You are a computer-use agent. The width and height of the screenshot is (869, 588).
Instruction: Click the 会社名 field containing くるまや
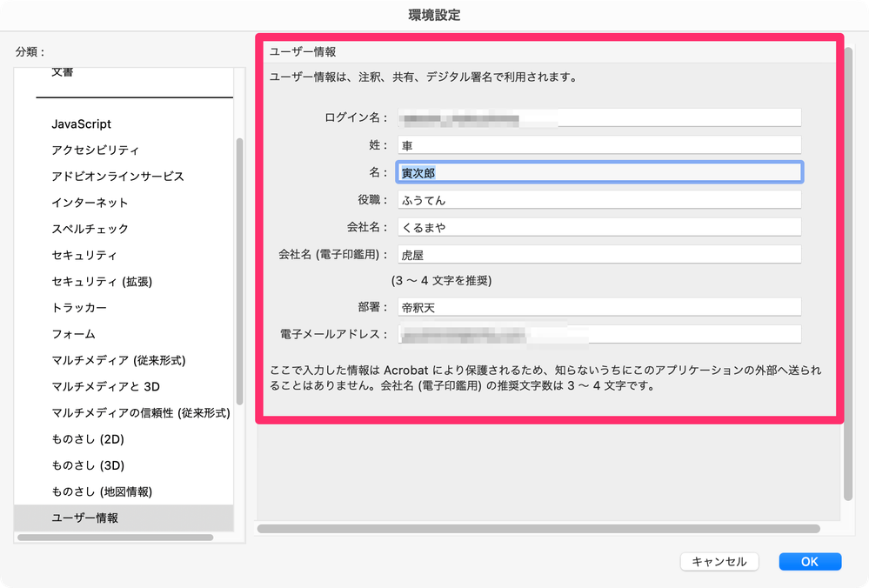(x=599, y=227)
